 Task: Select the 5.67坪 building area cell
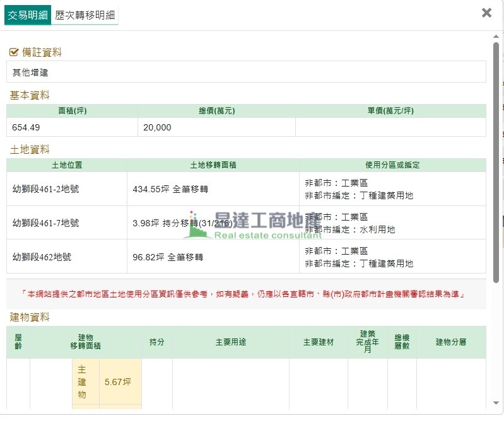click(x=120, y=381)
